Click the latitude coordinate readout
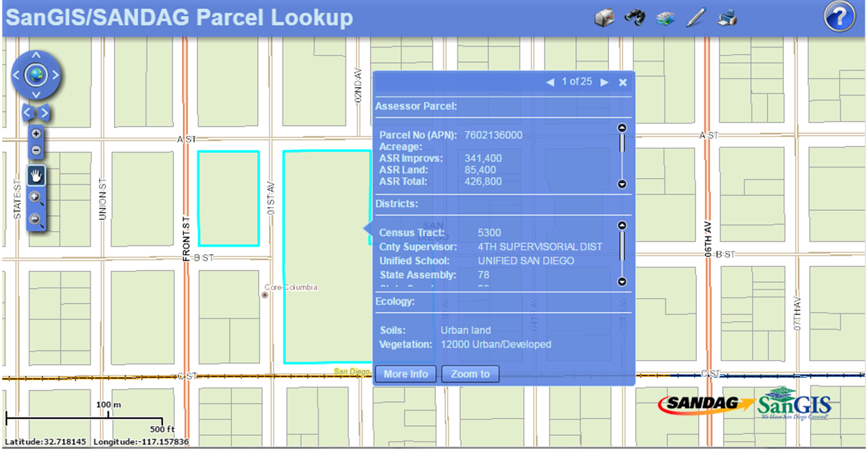 45,442
